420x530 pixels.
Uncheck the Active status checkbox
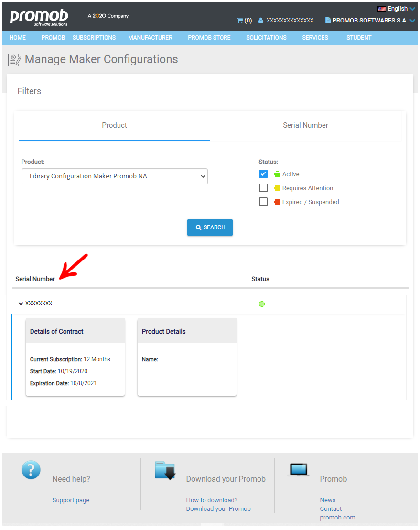263,174
